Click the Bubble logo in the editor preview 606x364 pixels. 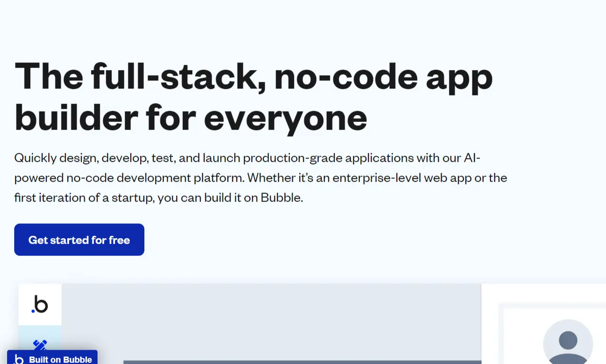[40, 304]
